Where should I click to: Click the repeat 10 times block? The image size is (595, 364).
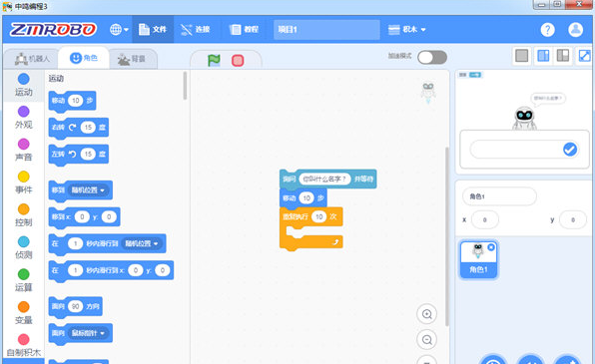pos(311,228)
